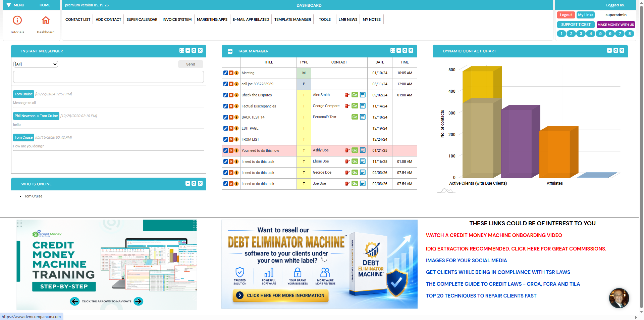Go to the Dashboard home icon
644x320 pixels.
pos(46,20)
